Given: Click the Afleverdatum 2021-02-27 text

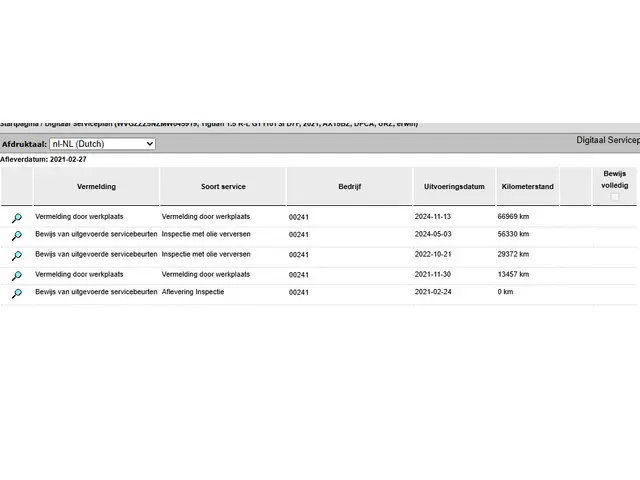Looking at the screenshot, I should tap(44, 158).
